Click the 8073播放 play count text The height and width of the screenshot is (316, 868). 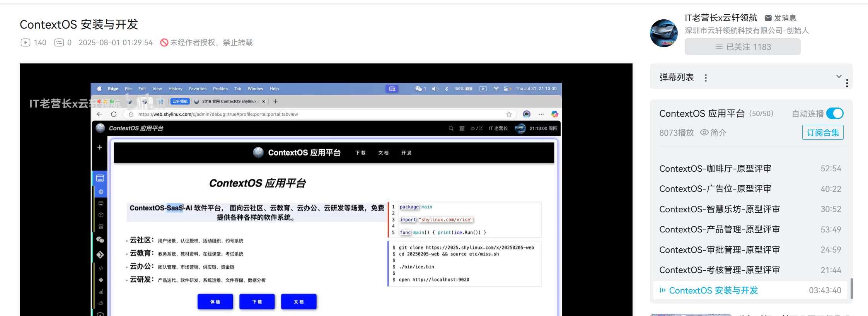click(677, 133)
